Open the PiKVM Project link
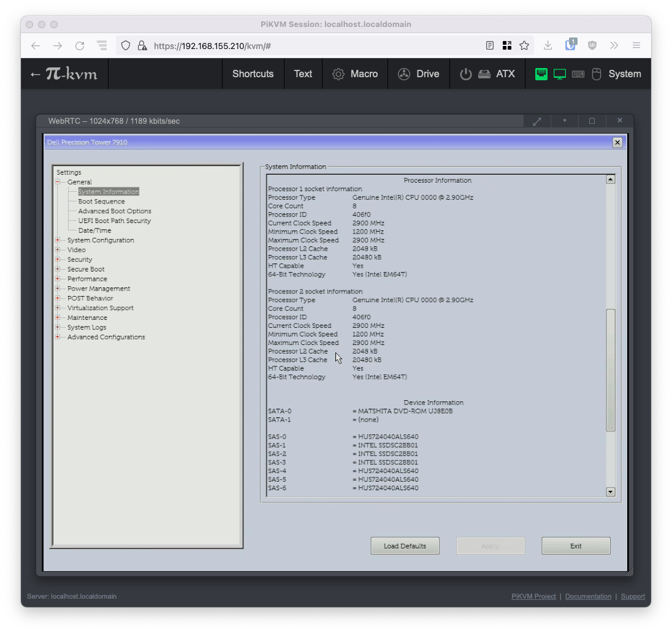This screenshot has height=633, width=672. [x=533, y=597]
